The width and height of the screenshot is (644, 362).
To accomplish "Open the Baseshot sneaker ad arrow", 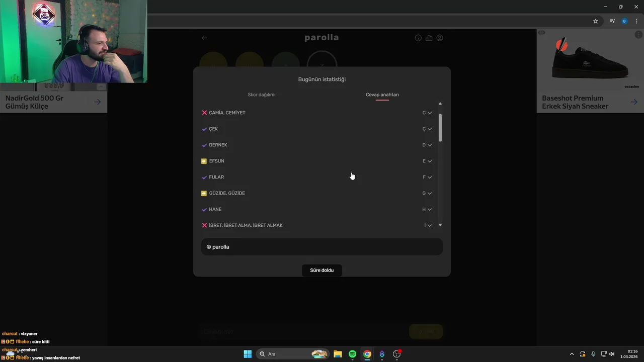I will pos(634,102).
